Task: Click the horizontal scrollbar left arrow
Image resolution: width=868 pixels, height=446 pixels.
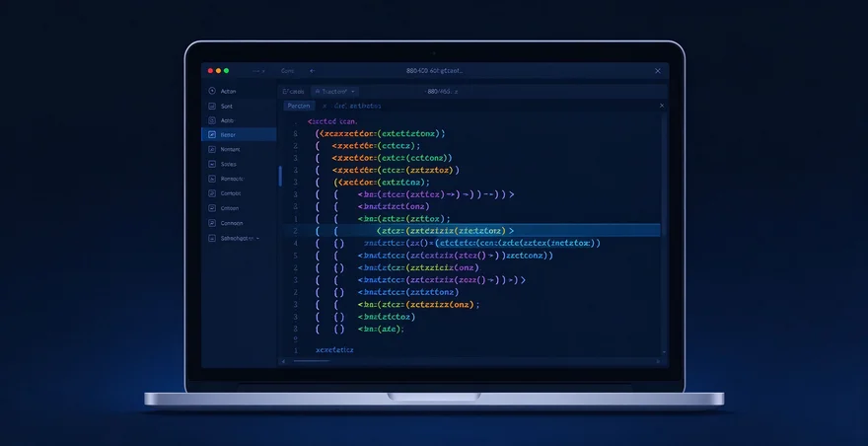Action: point(284,361)
